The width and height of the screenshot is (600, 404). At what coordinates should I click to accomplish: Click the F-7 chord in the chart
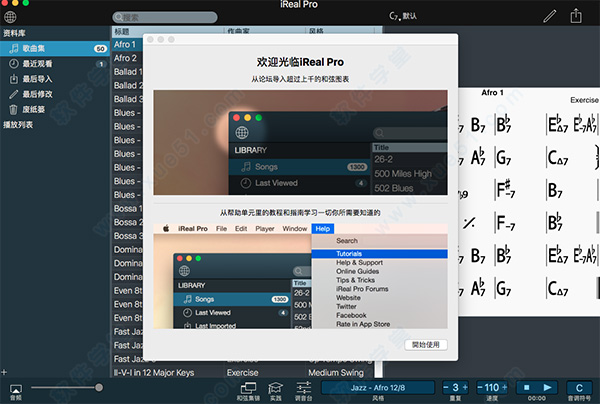click(505, 223)
